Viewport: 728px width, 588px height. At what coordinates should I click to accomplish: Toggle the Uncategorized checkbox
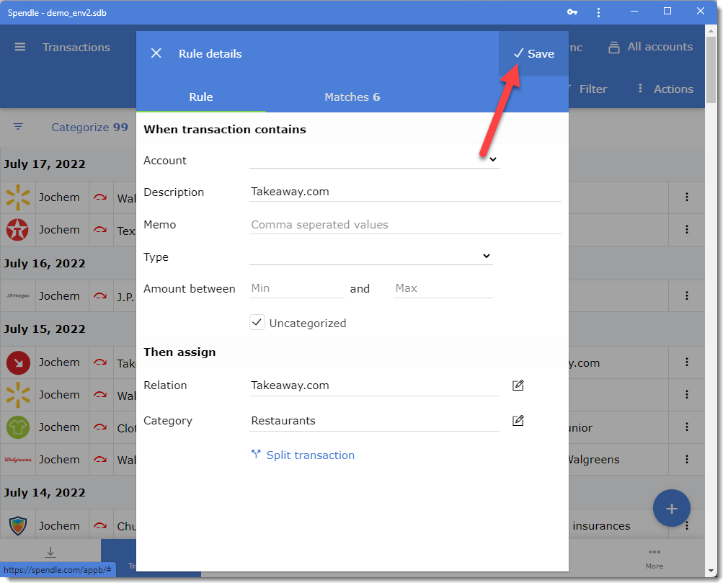257,323
